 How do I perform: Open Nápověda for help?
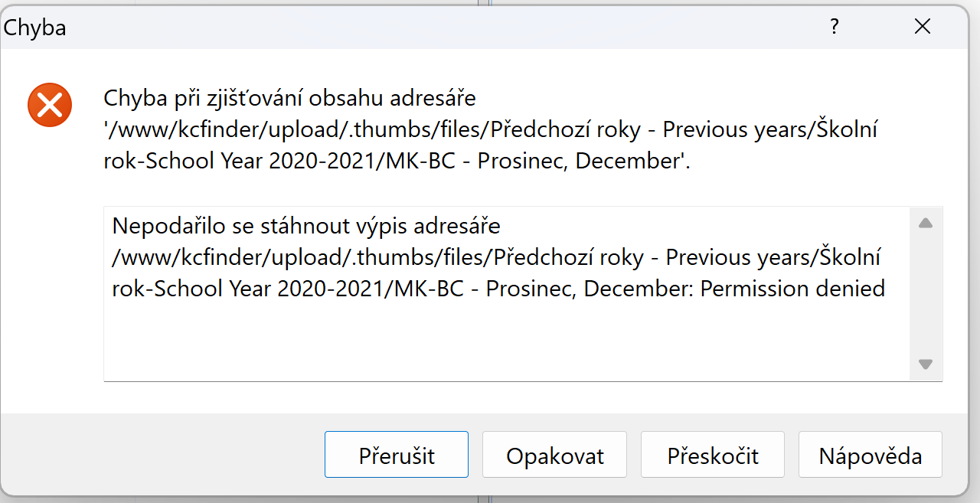tap(870, 454)
